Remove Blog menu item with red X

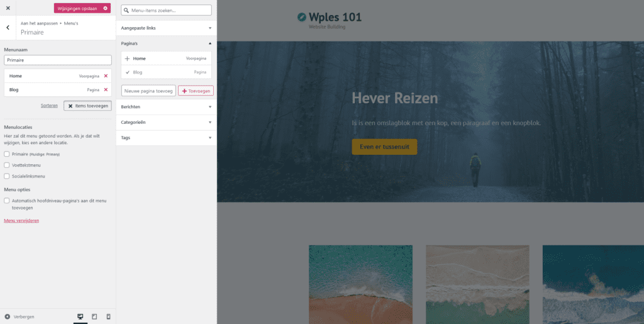point(106,89)
